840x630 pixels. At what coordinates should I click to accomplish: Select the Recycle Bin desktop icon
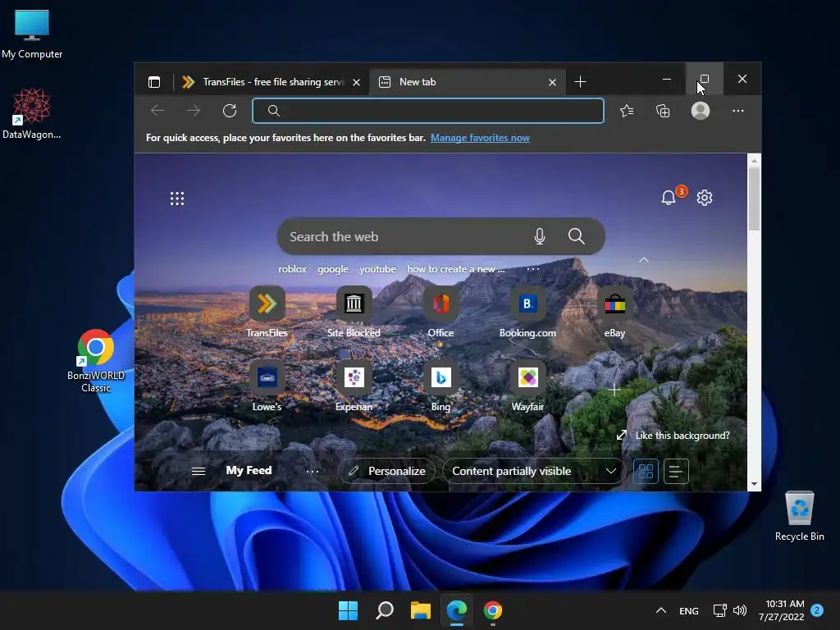tap(799, 517)
